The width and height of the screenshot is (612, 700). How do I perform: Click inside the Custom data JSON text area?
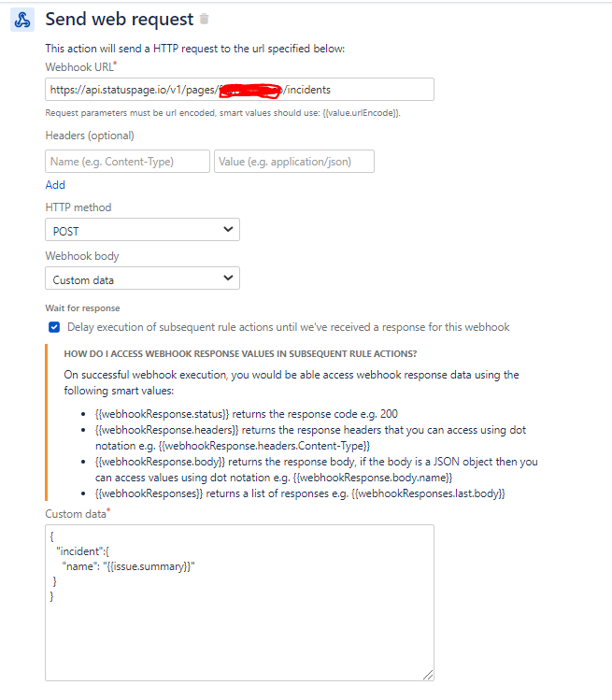(x=239, y=603)
